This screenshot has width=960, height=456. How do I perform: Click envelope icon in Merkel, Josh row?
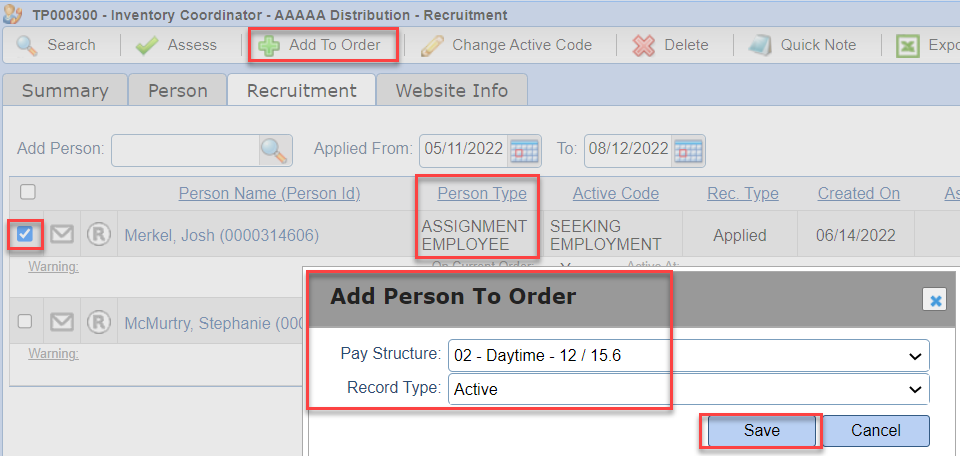click(x=62, y=234)
